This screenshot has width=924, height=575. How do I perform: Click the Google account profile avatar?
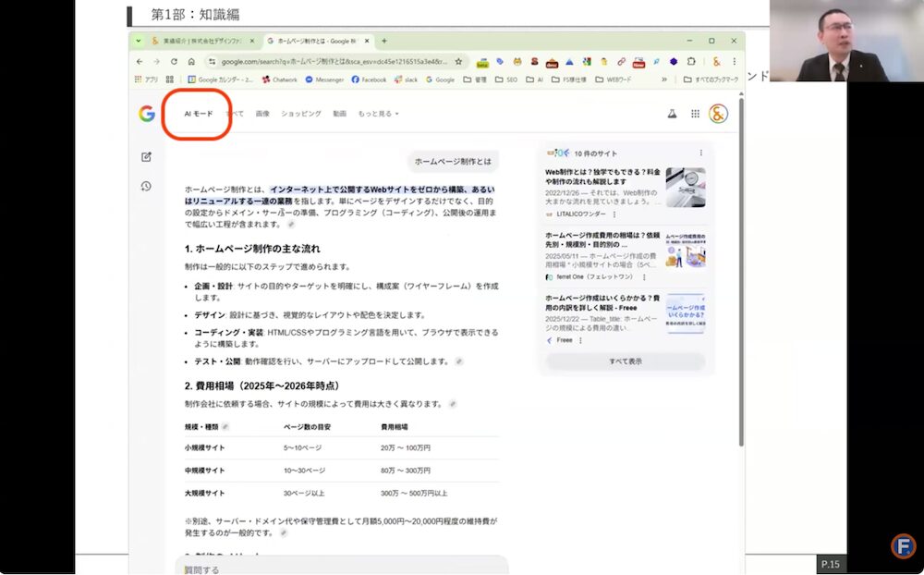[716, 114]
